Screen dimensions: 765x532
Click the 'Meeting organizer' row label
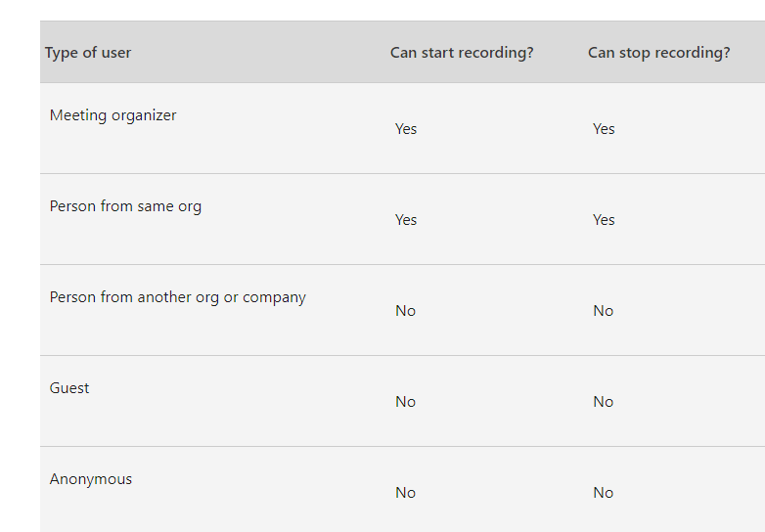point(113,115)
